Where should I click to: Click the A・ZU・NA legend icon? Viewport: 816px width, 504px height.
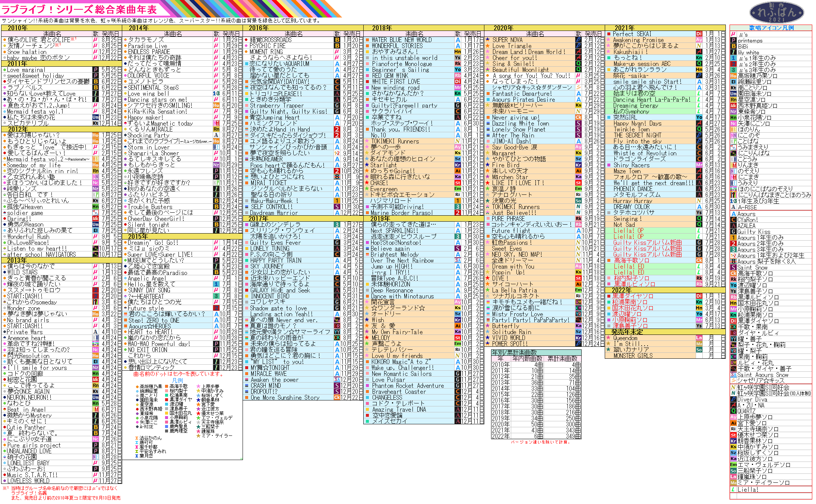tap(733, 405)
